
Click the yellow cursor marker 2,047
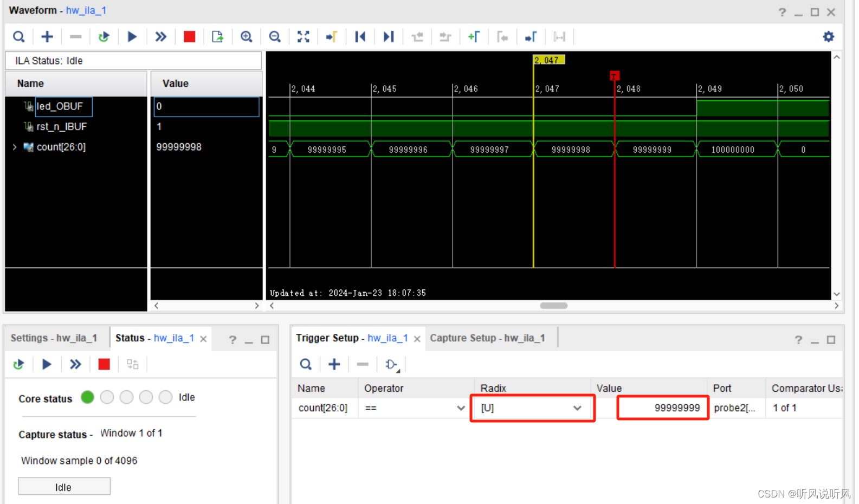click(548, 60)
